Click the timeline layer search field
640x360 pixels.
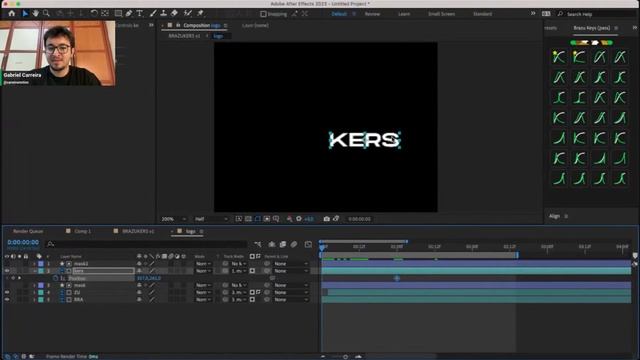click(x=147, y=244)
